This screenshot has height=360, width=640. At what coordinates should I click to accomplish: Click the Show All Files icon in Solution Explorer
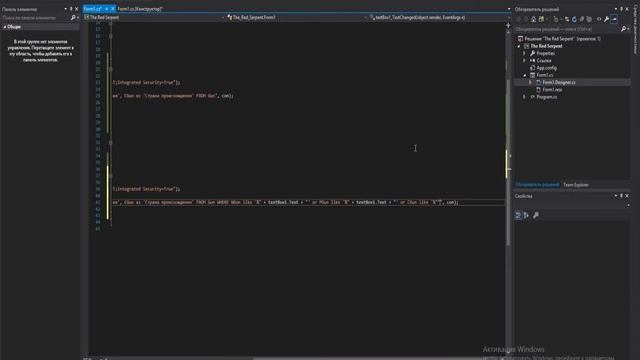pos(589,19)
